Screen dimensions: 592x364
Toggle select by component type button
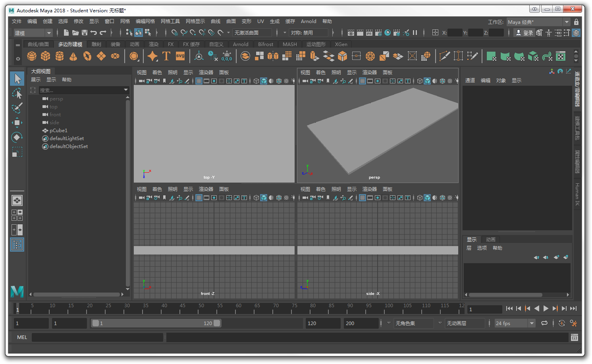[x=148, y=33]
